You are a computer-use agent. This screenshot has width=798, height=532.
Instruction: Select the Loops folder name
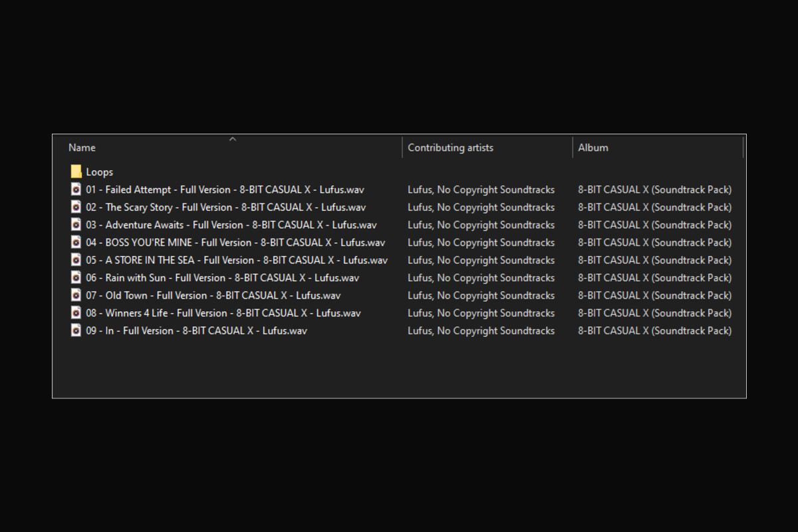99,172
